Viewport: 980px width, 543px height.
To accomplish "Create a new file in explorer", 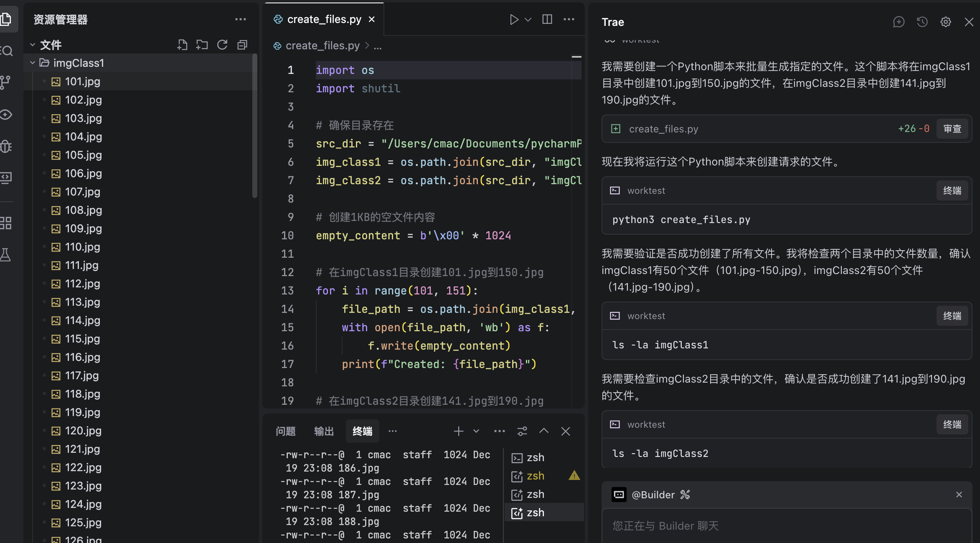I will tap(182, 45).
